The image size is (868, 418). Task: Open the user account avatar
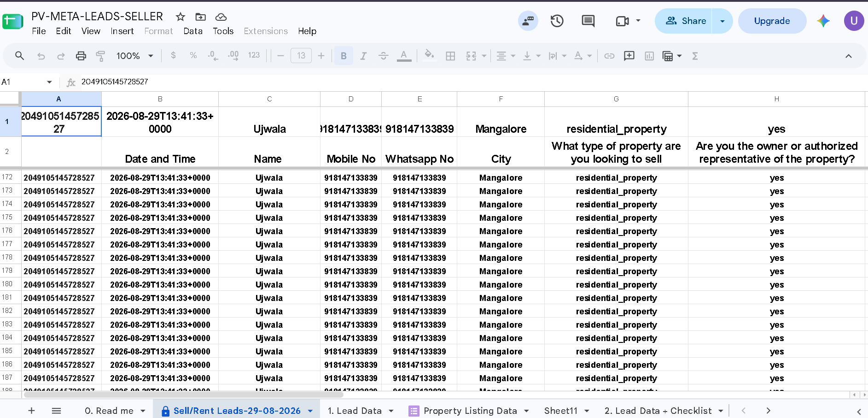coord(854,21)
